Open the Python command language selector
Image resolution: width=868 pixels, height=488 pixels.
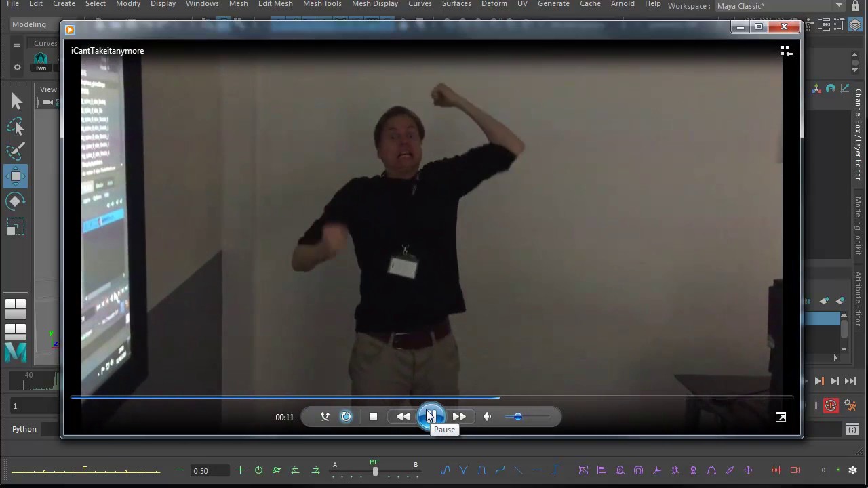(x=24, y=429)
